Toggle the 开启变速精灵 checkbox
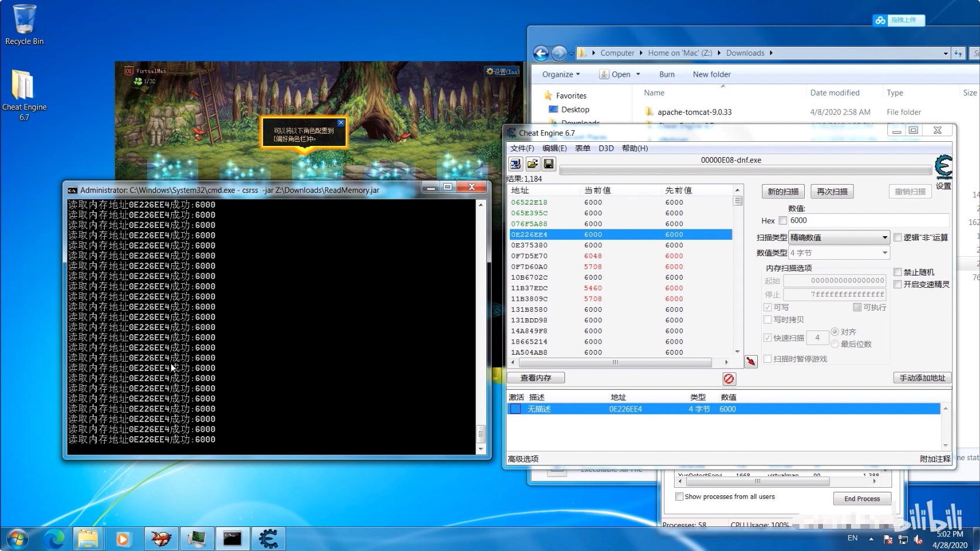Viewport: 980px width, 551px height. (897, 284)
